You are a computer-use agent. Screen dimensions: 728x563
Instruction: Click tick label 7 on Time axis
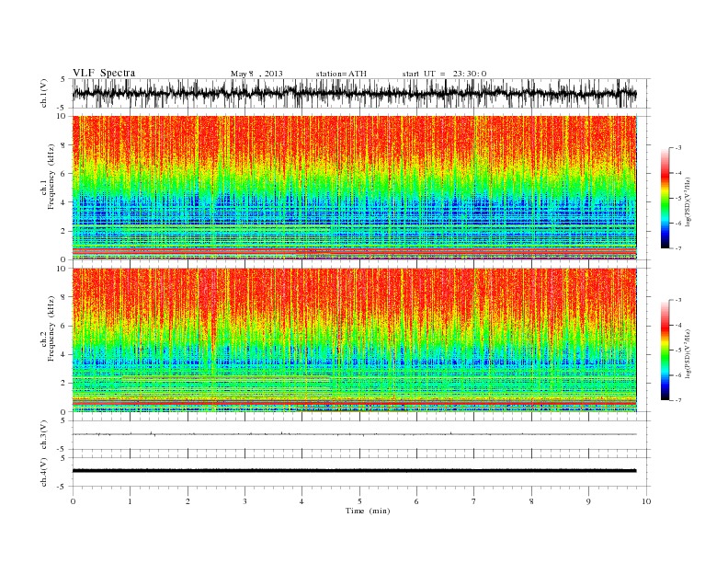coord(474,501)
